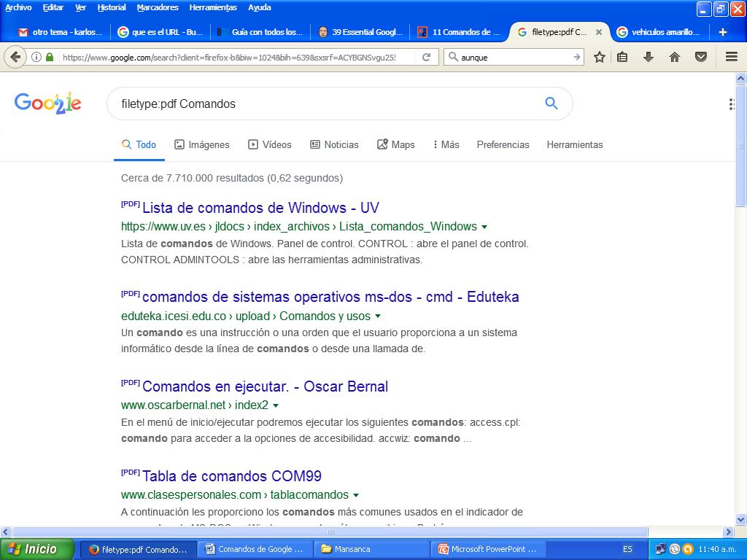Open the Herramientas menu in the menu bar
The height and width of the screenshot is (560, 747).
tap(213, 7)
